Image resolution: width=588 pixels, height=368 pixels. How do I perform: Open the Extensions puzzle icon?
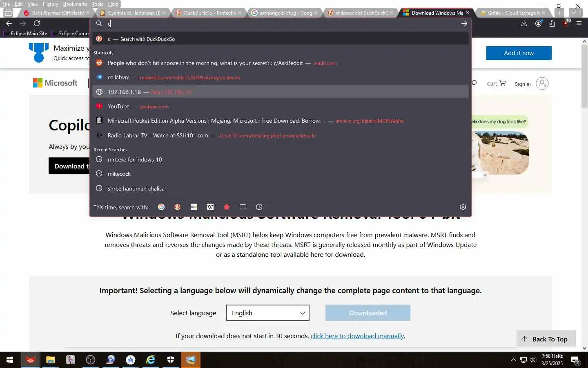tap(552, 23)
